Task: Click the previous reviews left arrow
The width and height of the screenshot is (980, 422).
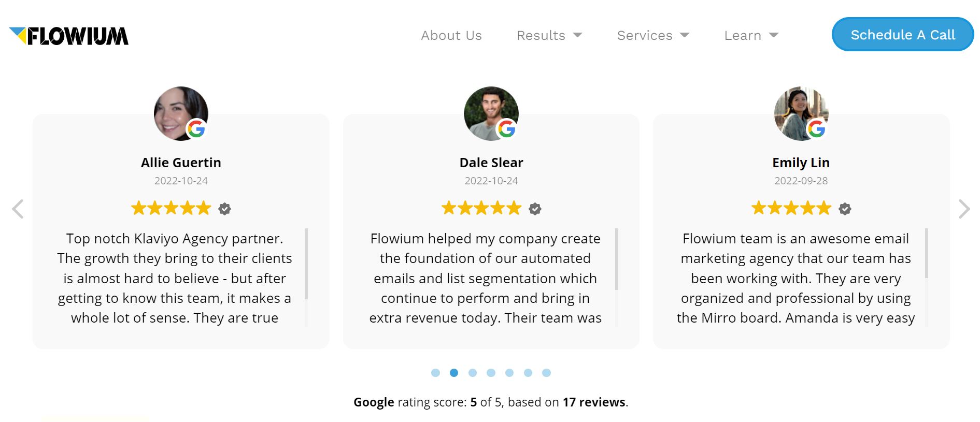Action: tap(18, 209)
